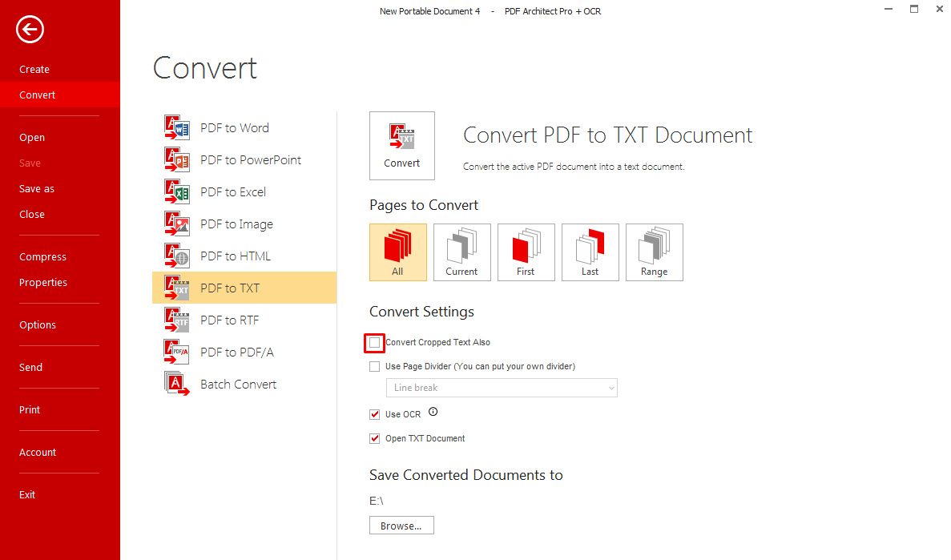The image size is (951, 560).
Task: Click the PDF to HTML label
Action: (236, 256)
